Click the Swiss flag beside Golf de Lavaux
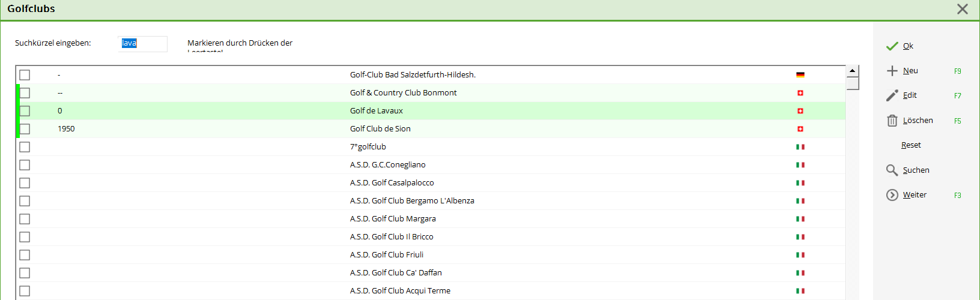Image resolution: width=980 pixels, height=300 pixels. pos(800,111)
